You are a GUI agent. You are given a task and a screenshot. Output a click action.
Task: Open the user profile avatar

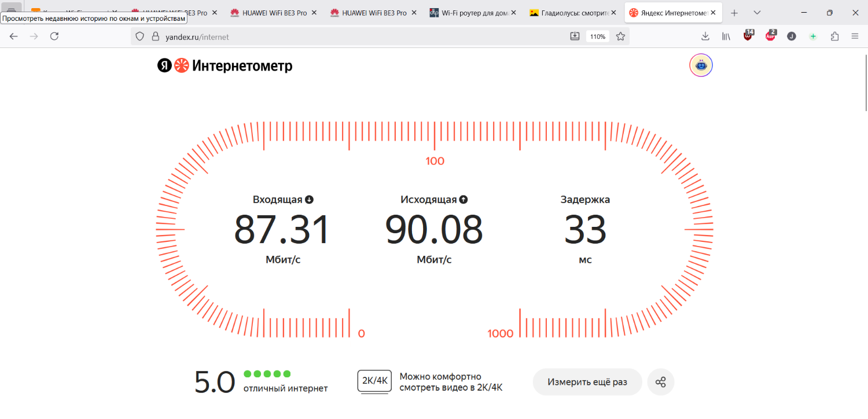pyautogui.click(x=701, y=65)
